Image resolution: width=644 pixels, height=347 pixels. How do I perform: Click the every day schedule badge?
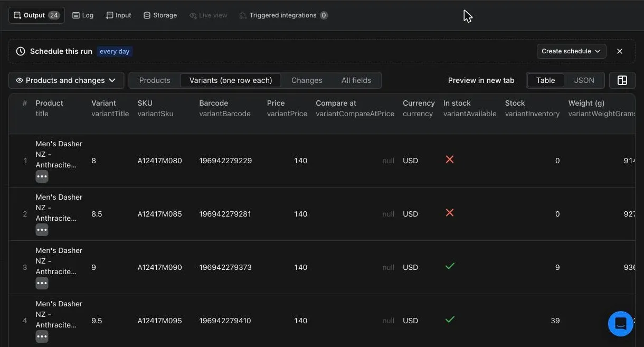115,51
